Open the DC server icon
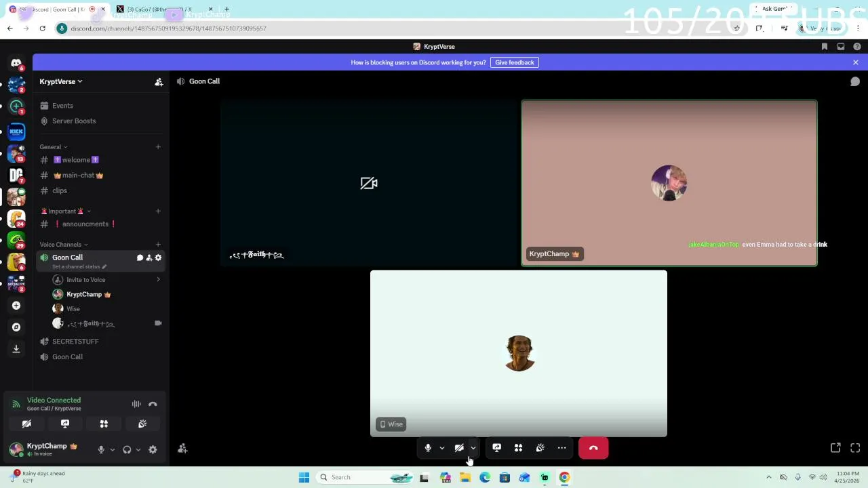This screenshot has height=488, width=868. pos(16,175)
